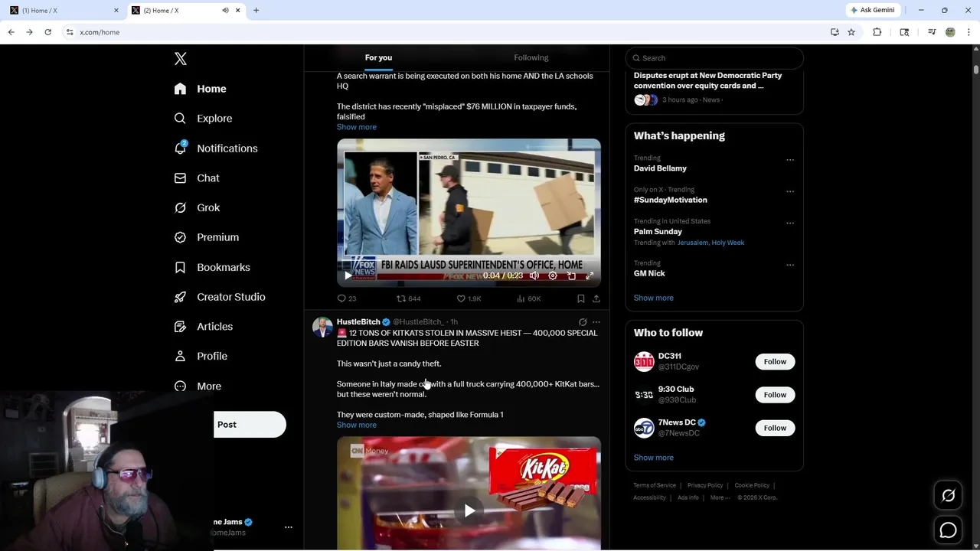Reload the page in the browser

(47, 32)
